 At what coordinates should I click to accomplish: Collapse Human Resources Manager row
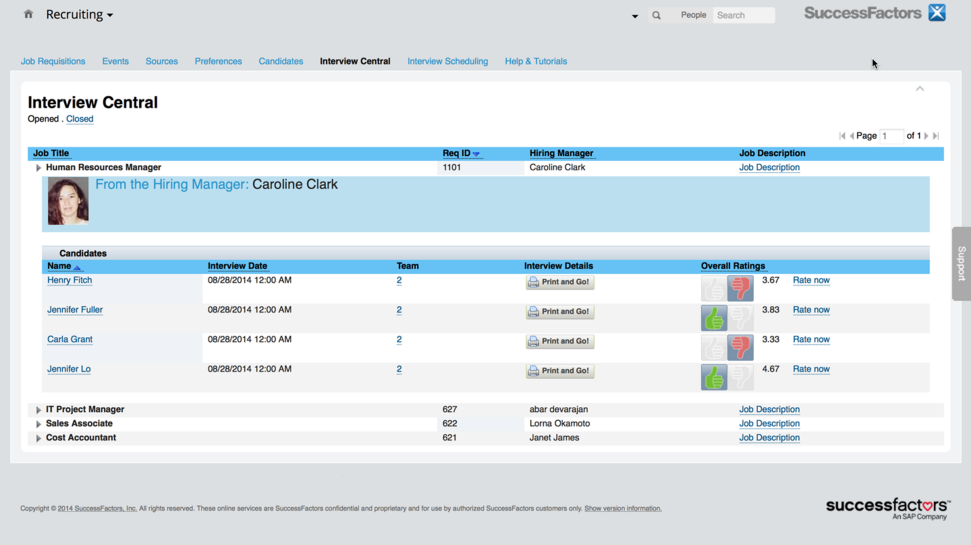coord(38,168)
